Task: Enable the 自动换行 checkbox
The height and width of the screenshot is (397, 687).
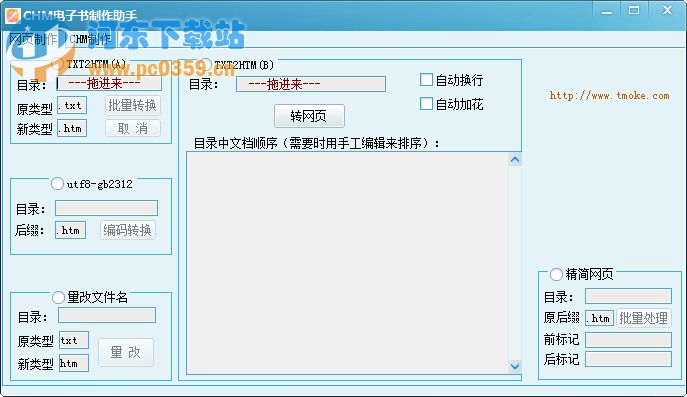Action: click(x=426, y=80)
